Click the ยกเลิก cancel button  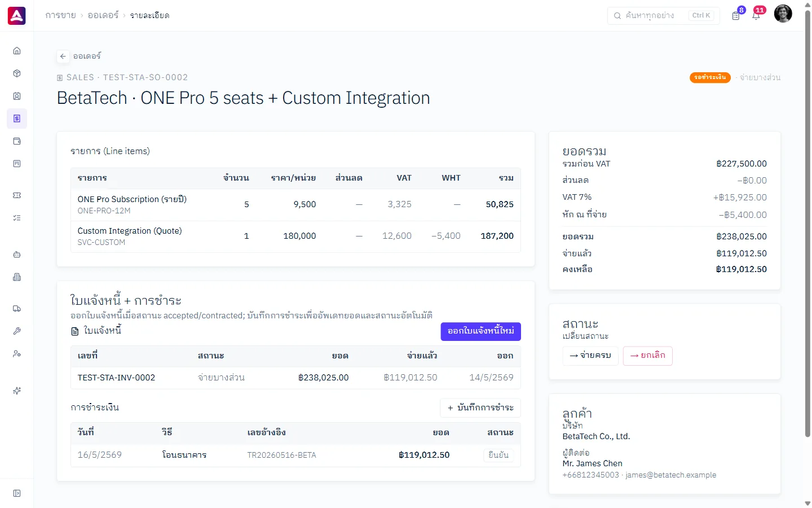pyautogui.click(x=648, y=356)
